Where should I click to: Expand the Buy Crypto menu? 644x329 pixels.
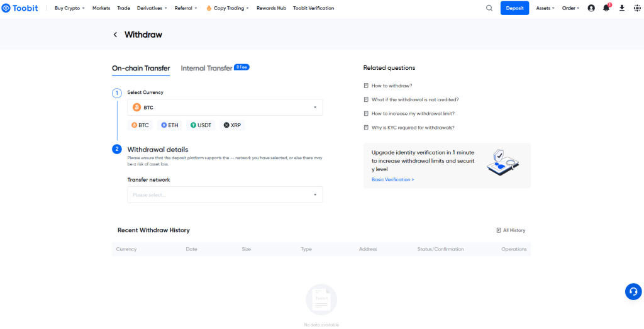[x=69, y=8]
